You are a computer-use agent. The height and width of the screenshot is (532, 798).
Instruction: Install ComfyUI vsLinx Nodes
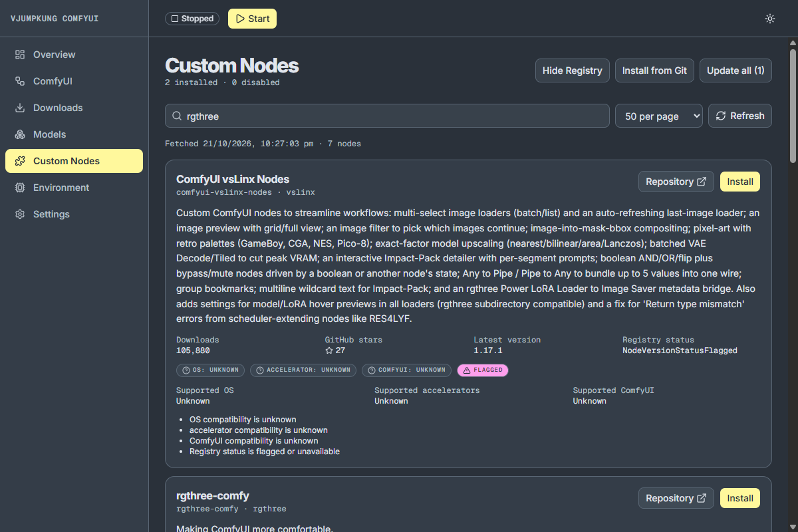coord(740,182)
